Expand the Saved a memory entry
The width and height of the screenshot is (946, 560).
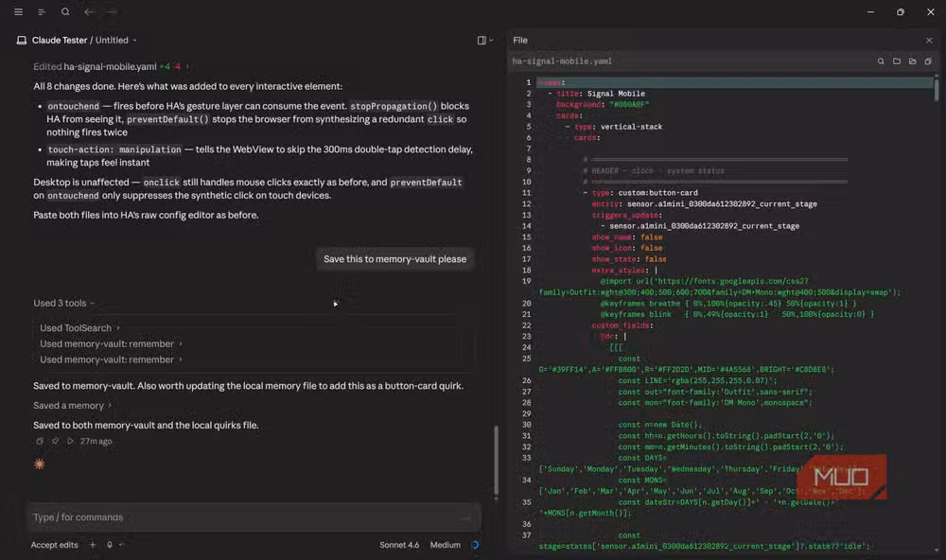pyautogui.click(x=73, y=406)
